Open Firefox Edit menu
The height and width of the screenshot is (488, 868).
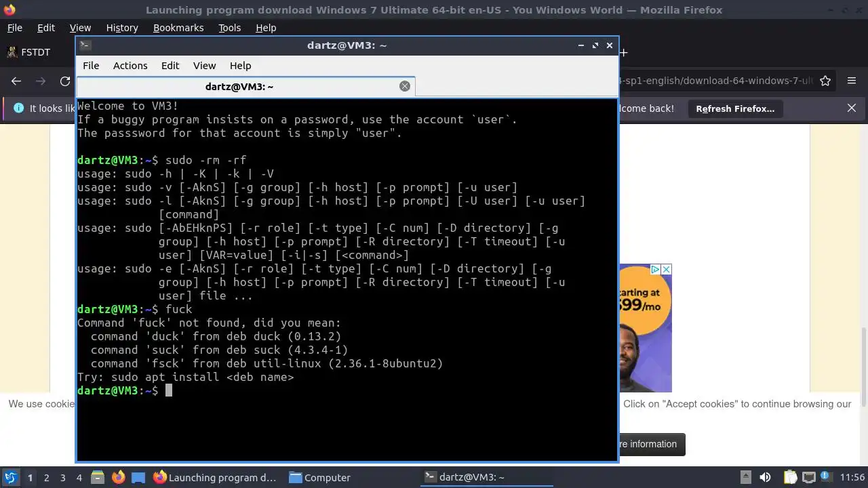pos(46,28)
